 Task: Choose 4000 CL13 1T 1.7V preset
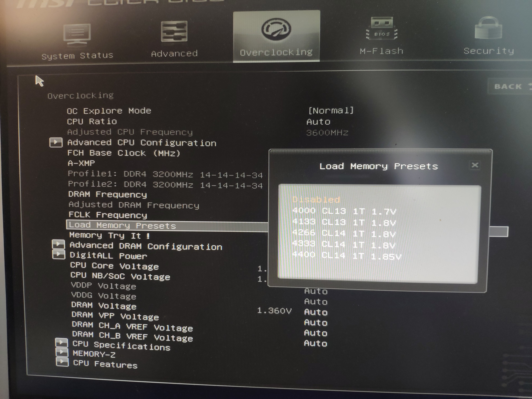pos(344,211)
